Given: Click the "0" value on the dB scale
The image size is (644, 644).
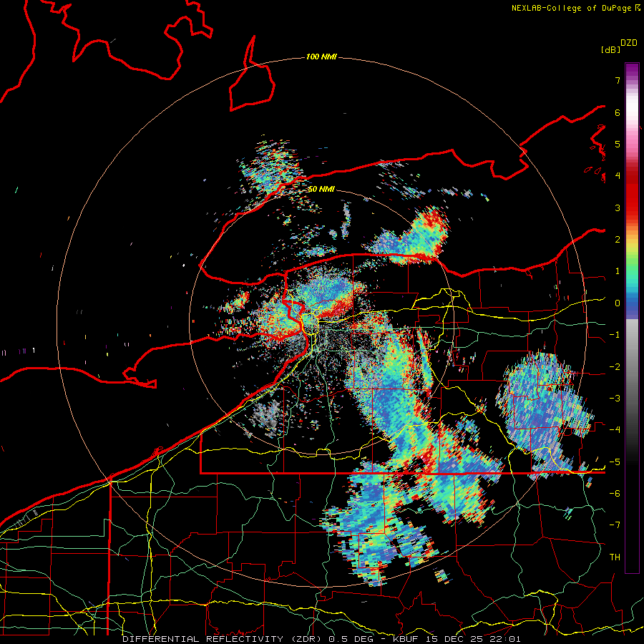Looking at the screenshot, I should [618, 303].
